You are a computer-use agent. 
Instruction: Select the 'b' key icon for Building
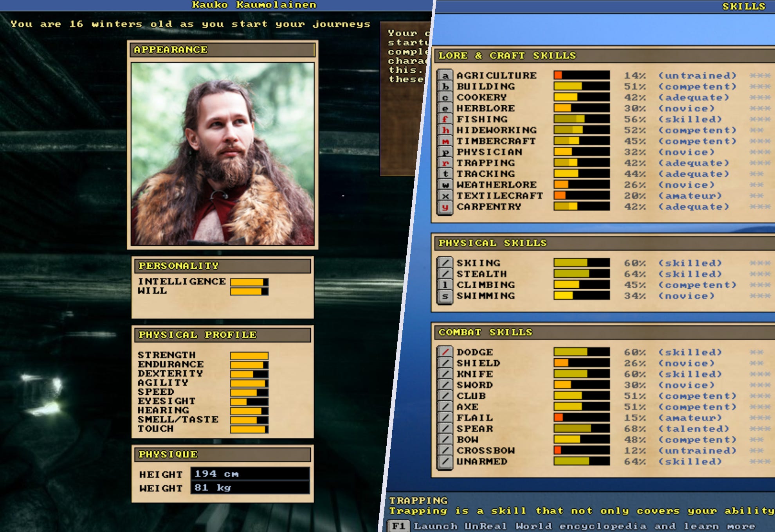point(445,86)
